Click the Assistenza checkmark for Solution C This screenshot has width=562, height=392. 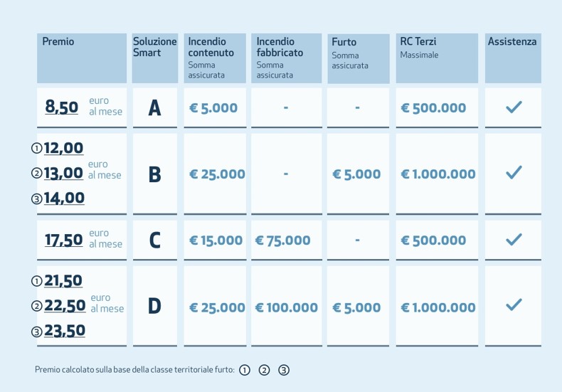pyautogui.click(x=514, y=240)
